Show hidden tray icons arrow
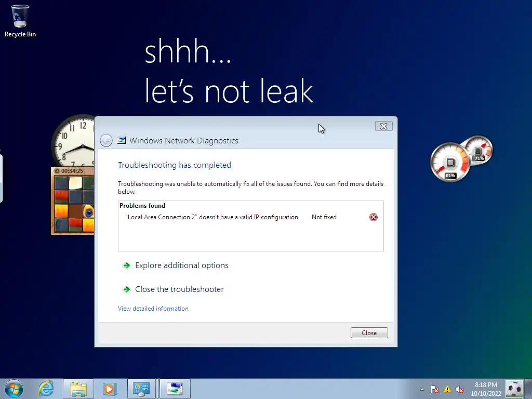The width and height of the screenshot is (532, 399). point(422,389)
